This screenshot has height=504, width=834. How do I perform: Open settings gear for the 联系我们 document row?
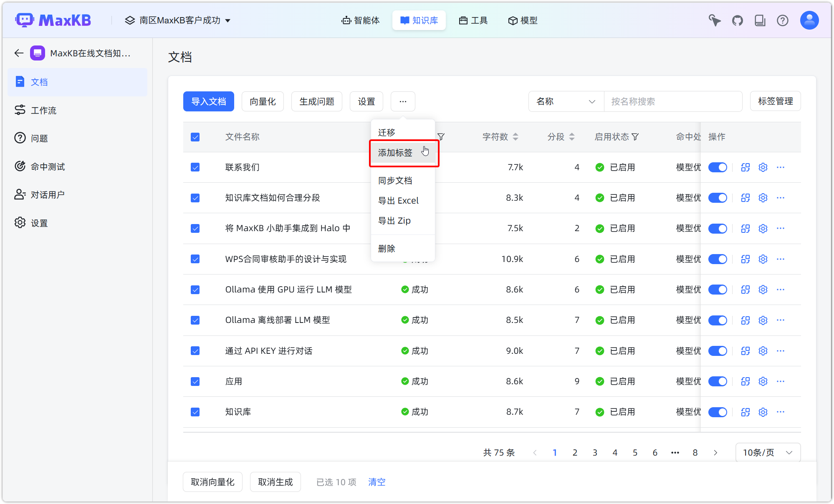click(763, 167)
